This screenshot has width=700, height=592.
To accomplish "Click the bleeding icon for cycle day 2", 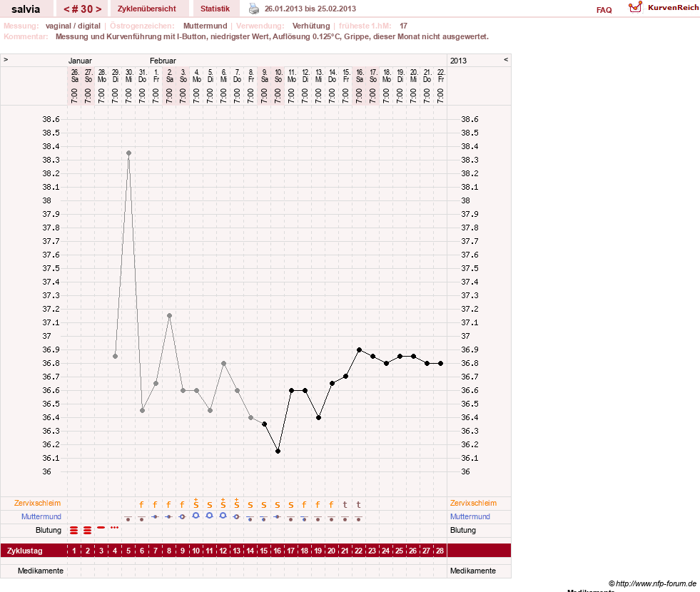I will coord(88,531).
